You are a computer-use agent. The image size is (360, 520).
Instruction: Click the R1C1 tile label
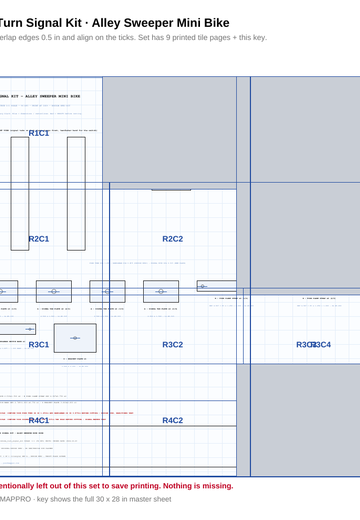coord(39,133)
